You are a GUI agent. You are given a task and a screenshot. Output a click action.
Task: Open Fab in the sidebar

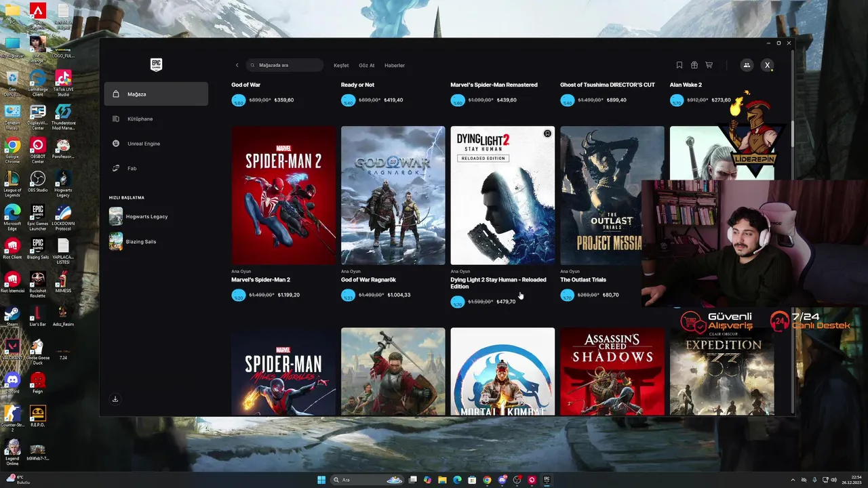tap(156, 168)
